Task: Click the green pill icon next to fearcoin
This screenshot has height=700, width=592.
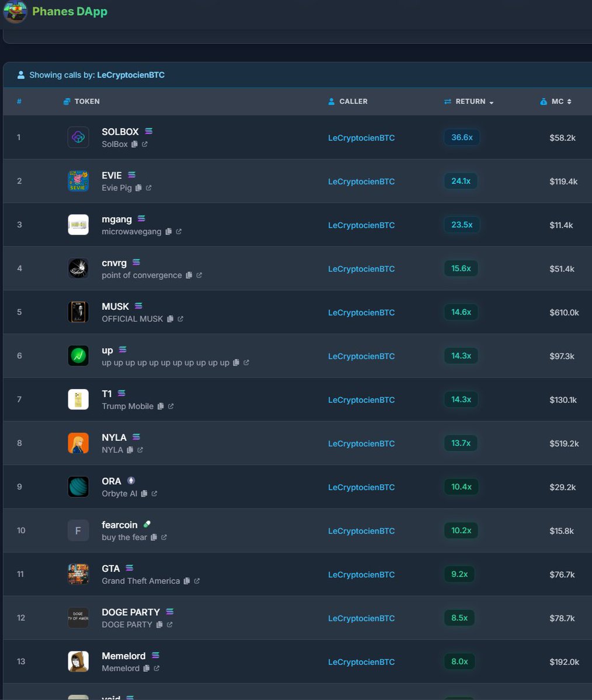Action: 147,524
